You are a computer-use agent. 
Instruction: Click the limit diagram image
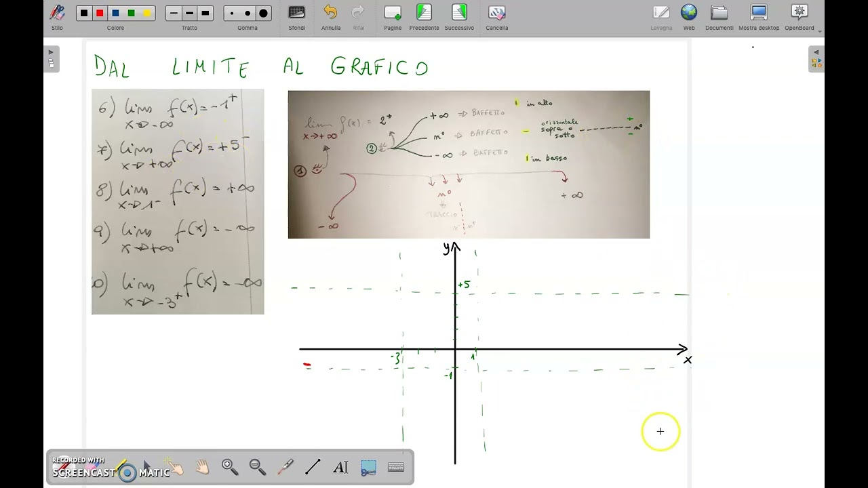[x=469, y=165]
